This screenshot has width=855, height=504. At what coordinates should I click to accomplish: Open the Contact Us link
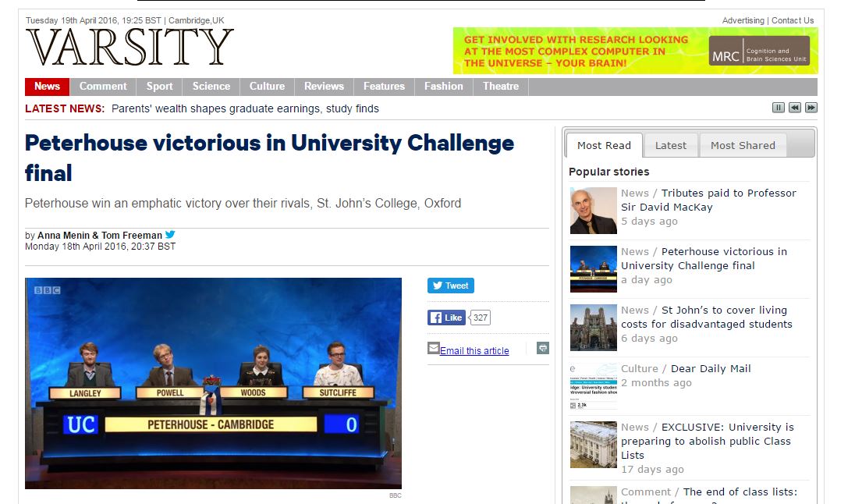tap(793, 20)
